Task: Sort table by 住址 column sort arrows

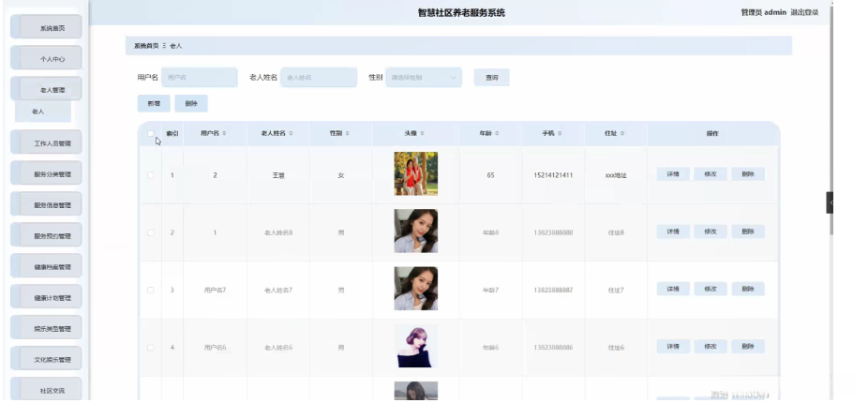Action: [x=622, y=133]
